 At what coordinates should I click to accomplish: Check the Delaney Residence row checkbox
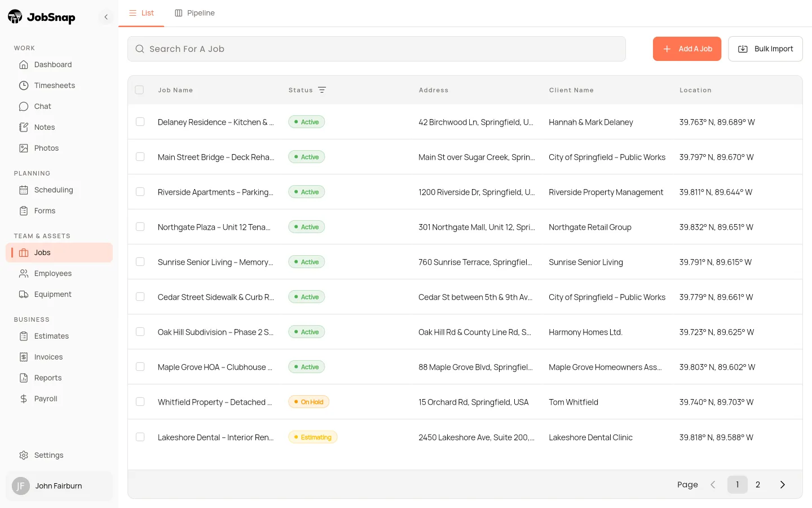pyautogui.click(x=140, y=122)
